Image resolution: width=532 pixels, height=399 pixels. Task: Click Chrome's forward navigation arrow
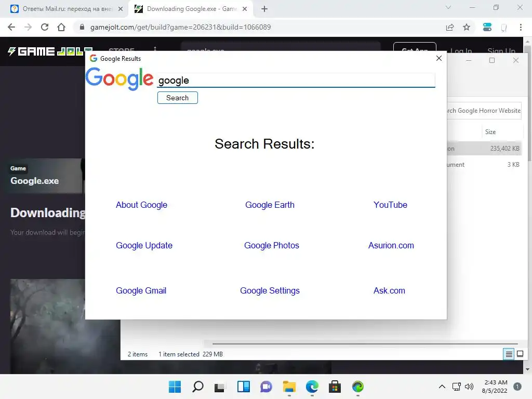pyautogui.click(x=28, y=27)
